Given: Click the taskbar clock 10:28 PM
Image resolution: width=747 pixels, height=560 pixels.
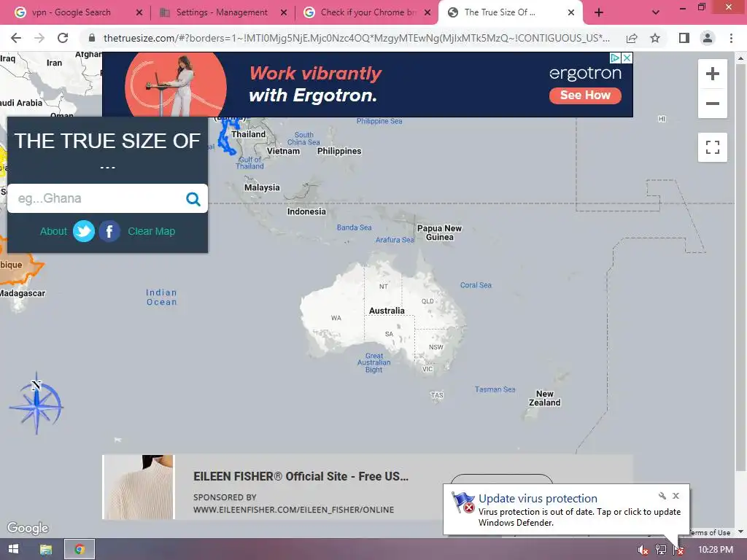Looking at the screenshot, I should [715, 550].
